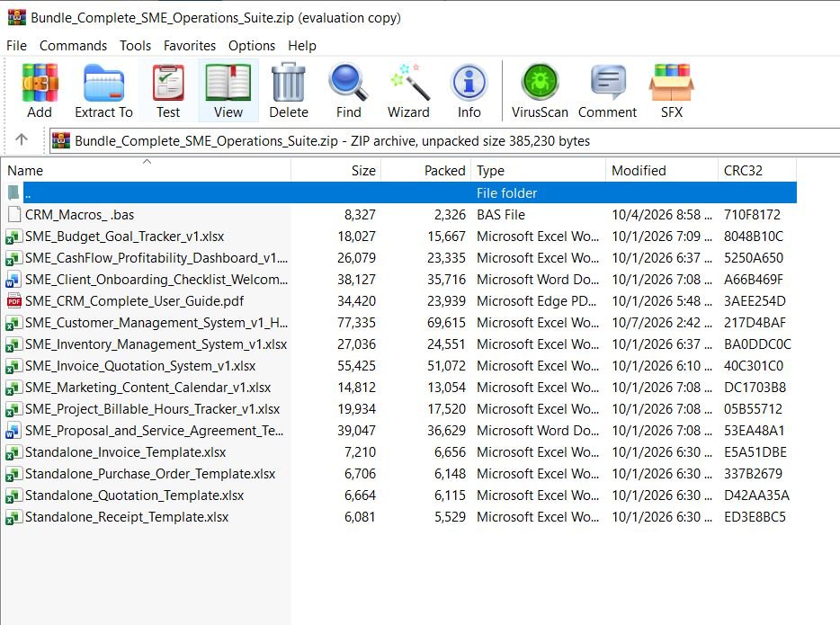Click the parent folder icon row
This screenshot has height=625, width=840.
13,192
